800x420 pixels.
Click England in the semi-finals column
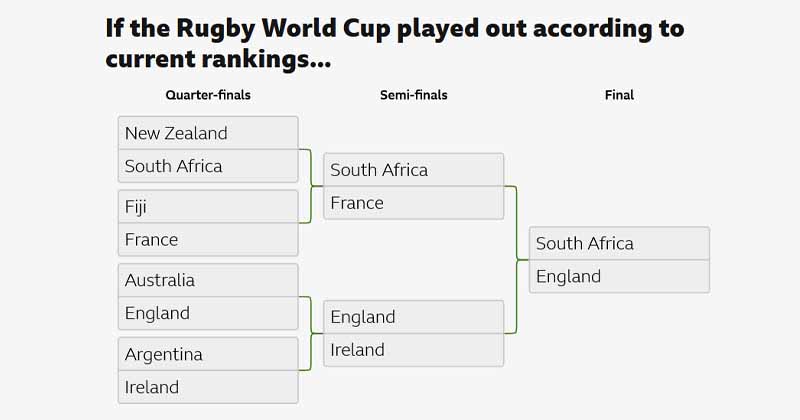(x=413, y=317)
